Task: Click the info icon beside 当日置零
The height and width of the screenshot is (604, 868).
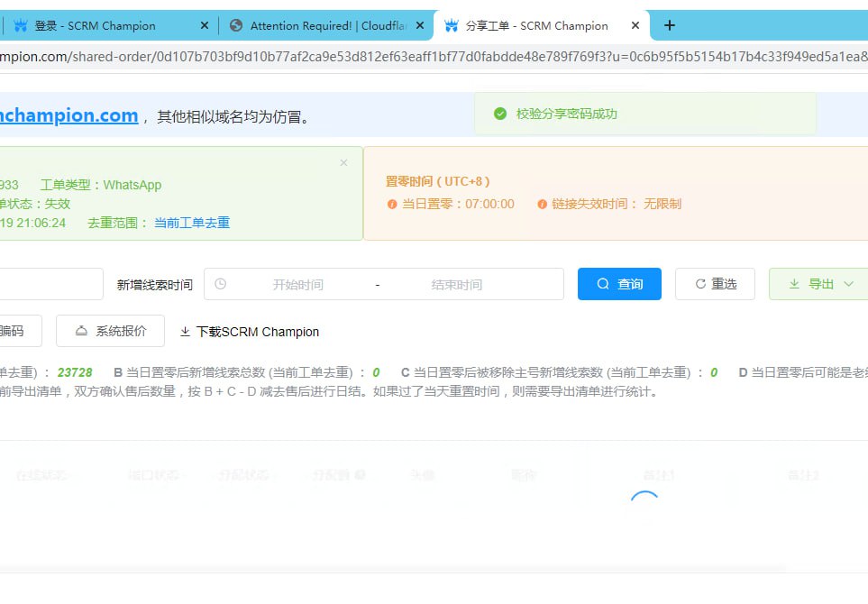Action: pyautogui.click(x=392, y=205)
